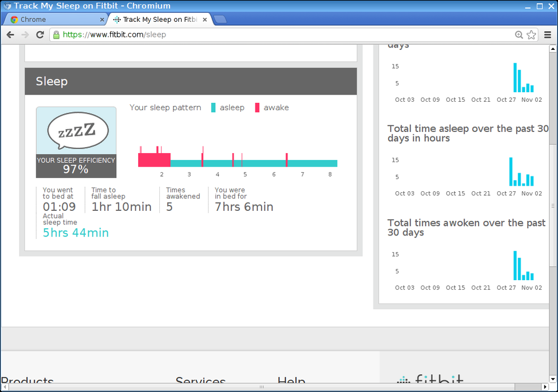Click the 'Total times awoken over the past 30 days' heading
Screen dimensions: 558x392
click(x=466, y=228)
